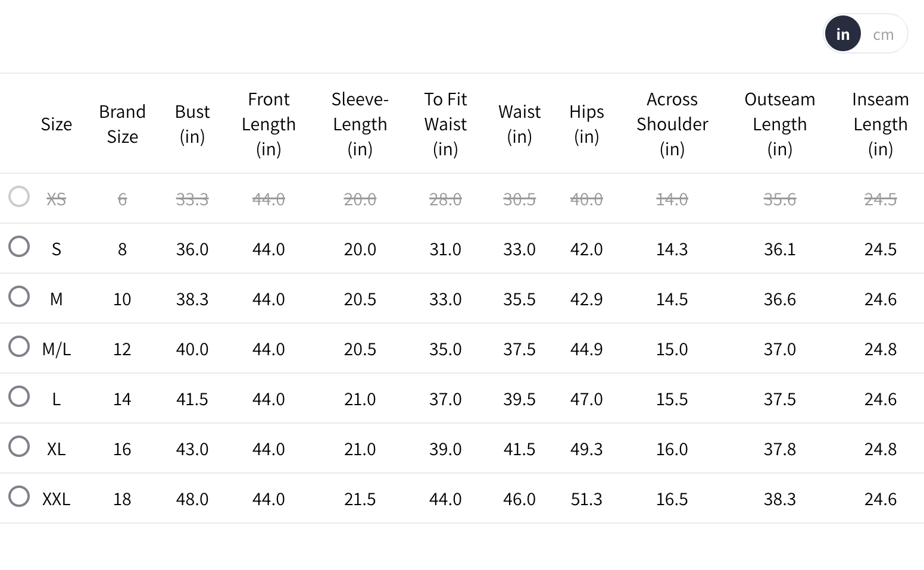This screenshot has height=570, width=924.
Task: Click the Size column header
Action: tap(57, 124)
